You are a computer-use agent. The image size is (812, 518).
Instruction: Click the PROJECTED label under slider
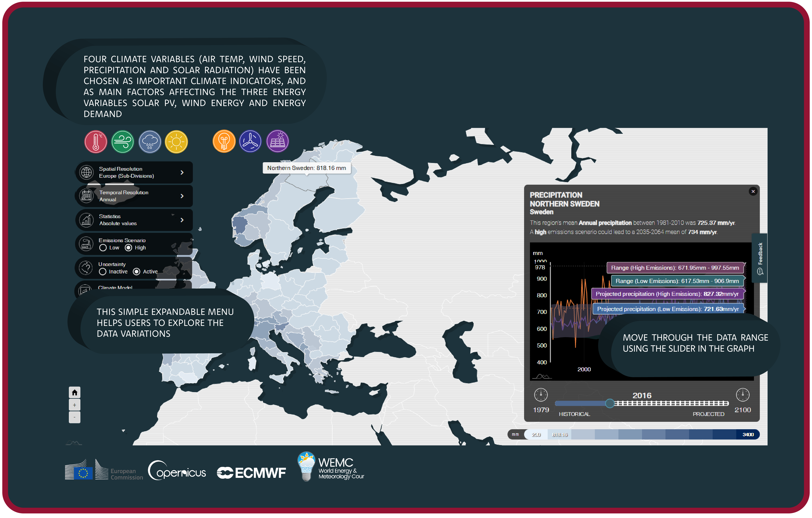708,414
